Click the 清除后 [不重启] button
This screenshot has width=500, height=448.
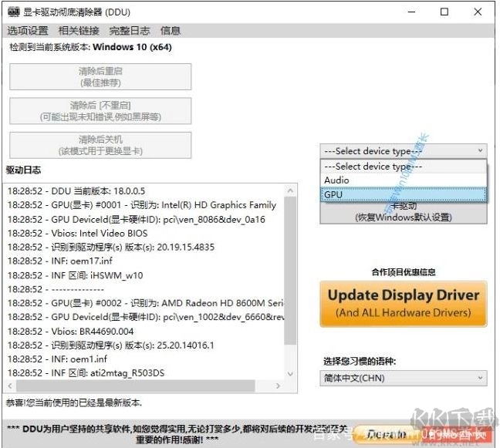(x=100, y=110)
